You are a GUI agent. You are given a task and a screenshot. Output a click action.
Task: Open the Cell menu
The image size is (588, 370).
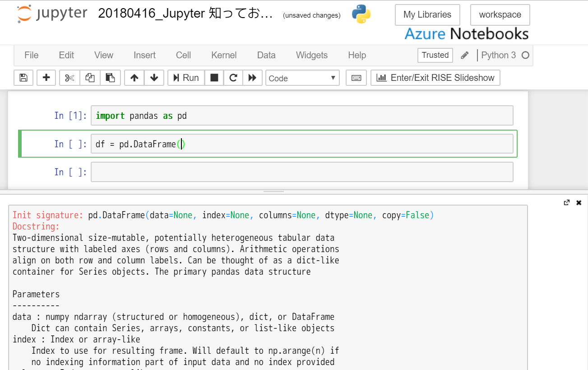tap(183, 55)
